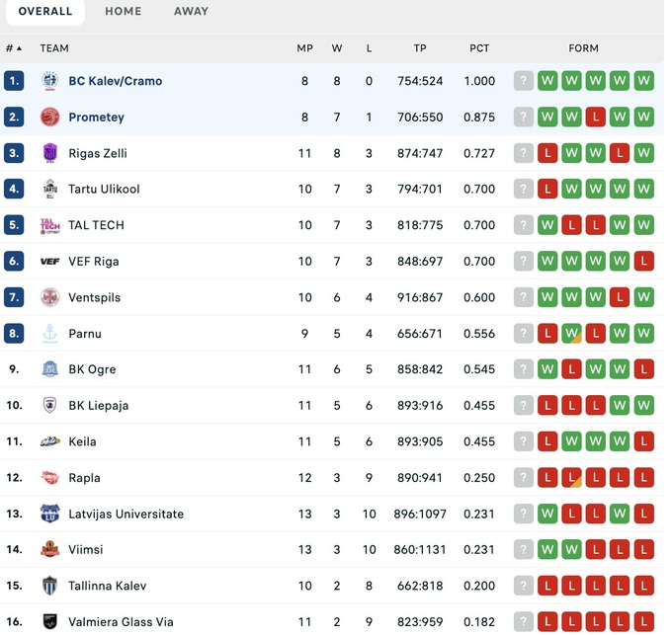
Task: Sort standings by PCT column header
Action: (x=479, y=48)
